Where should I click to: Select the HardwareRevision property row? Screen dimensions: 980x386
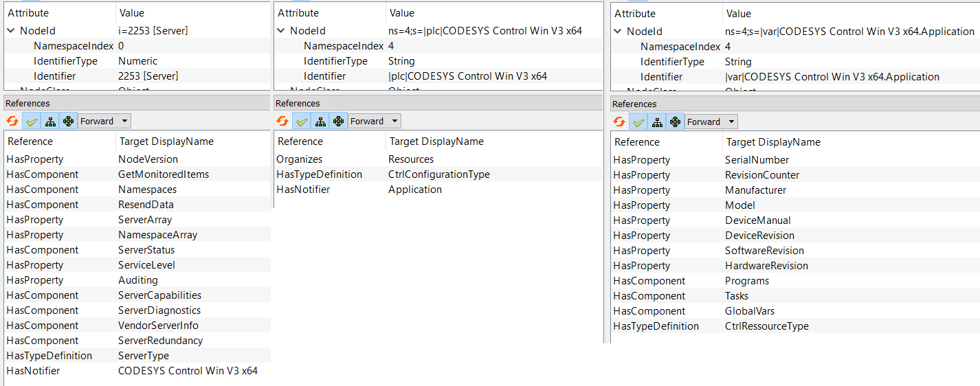795,266
